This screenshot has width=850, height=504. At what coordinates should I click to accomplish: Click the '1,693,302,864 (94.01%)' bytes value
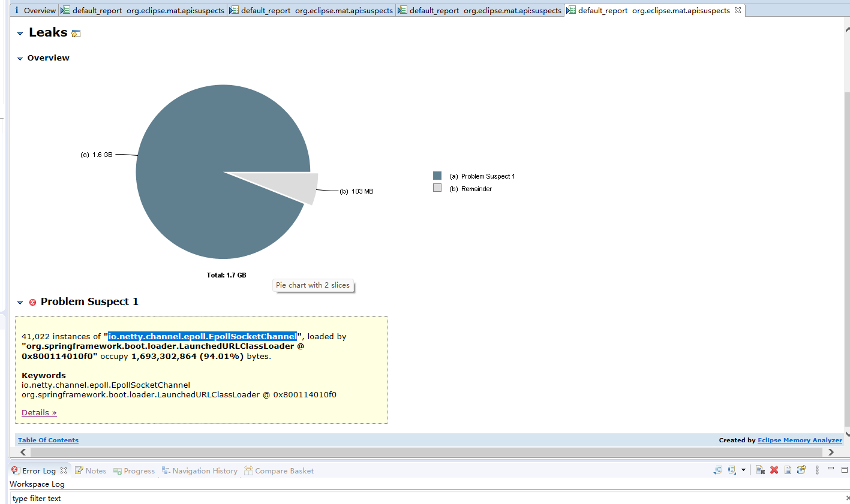[188, 356]
